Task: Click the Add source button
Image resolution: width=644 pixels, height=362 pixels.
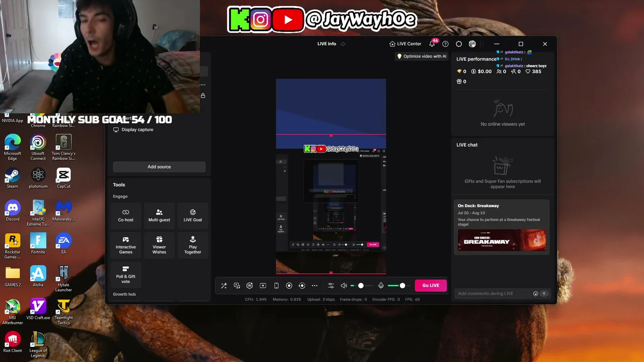Action: 159,167
